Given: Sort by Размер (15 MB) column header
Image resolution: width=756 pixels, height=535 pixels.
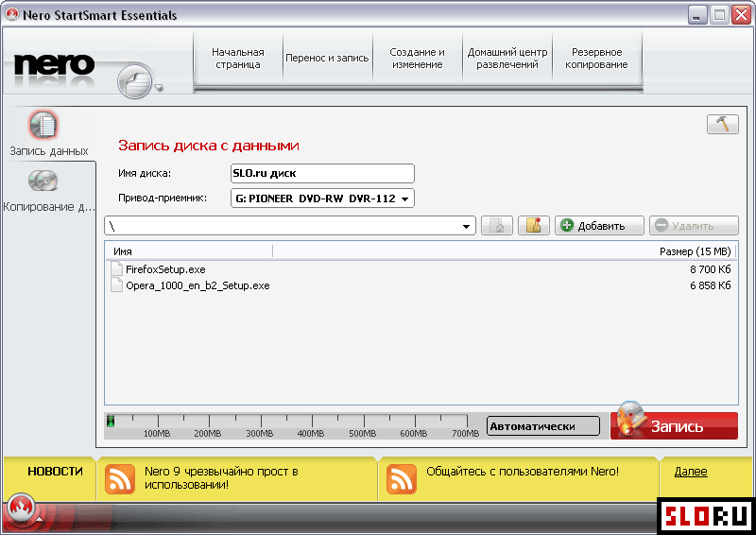Looking at the screenshot, I should tap(696, 251).
